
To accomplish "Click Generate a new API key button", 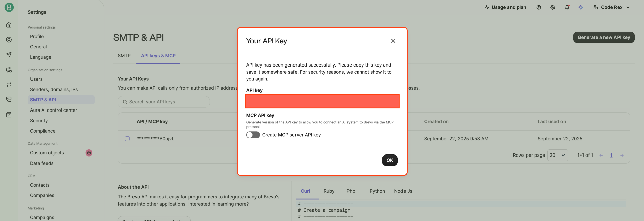I will (x=603, y=37).
